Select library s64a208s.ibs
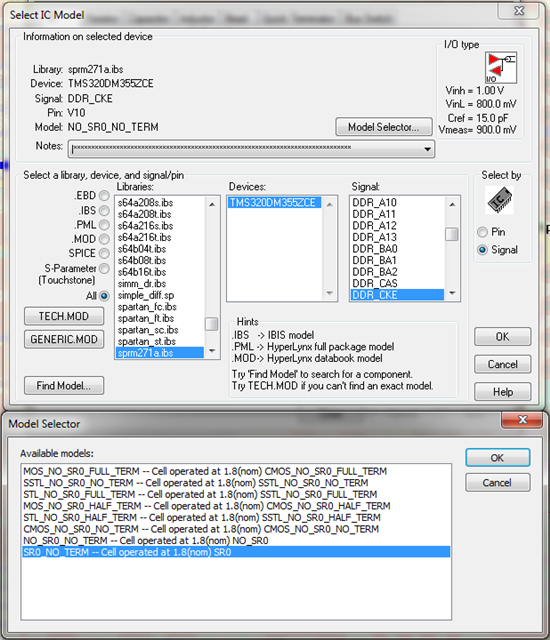Image resolution: width=550 pixels, height=640 pixels. coord(160,202)
